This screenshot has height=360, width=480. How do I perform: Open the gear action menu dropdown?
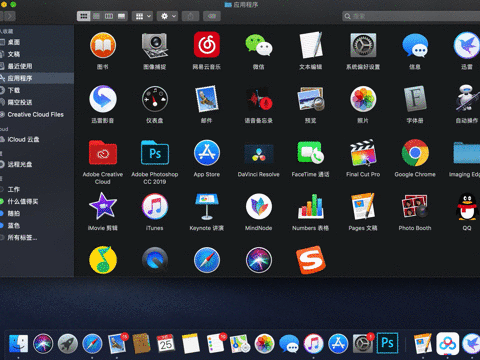(x=168, y=16)
